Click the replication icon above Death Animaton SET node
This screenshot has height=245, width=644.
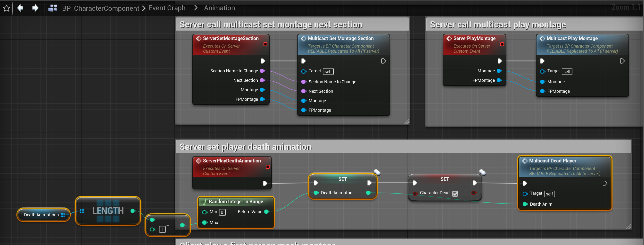377,172
